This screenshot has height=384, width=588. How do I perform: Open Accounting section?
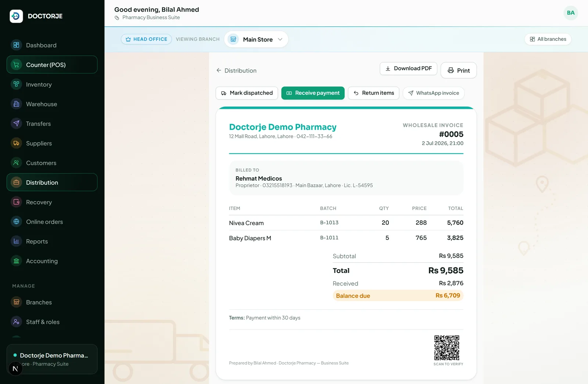[x=52, y=261]
